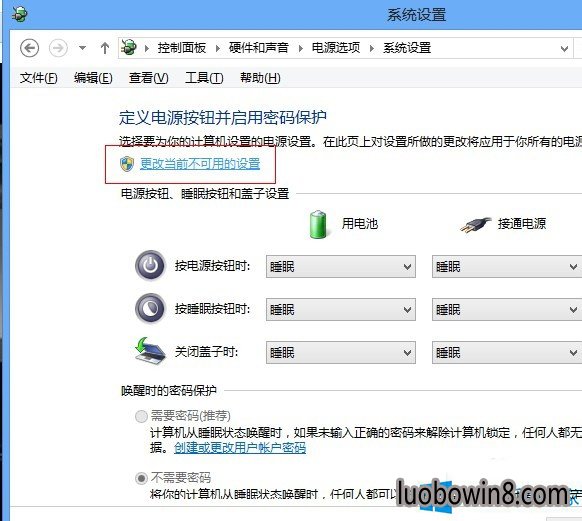
Task: Select 不需要密码 radio button
Action: (141, 478)
